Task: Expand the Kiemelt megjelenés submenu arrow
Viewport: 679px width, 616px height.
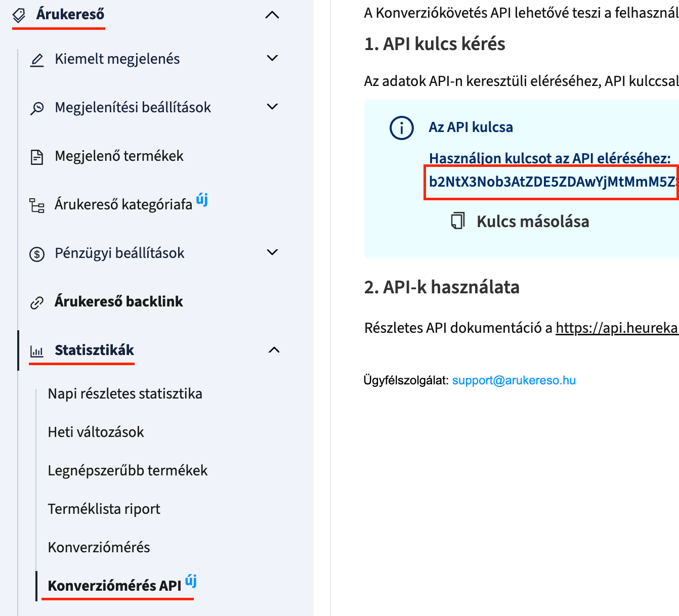Action: coord(272,58)
